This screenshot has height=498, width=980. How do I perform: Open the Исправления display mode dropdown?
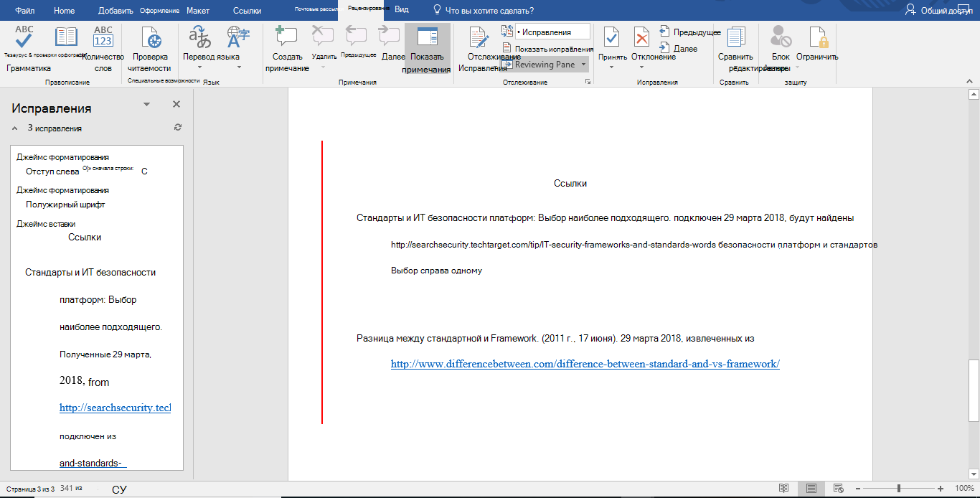coord(552,32)
